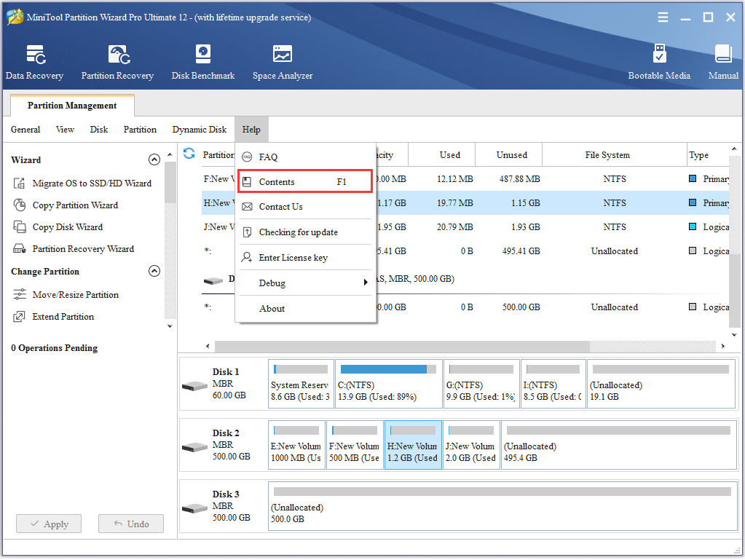Viewport: 745px width, 560px height.
Task: Open the Space Analyzer tool
Action: coord(283,62)
